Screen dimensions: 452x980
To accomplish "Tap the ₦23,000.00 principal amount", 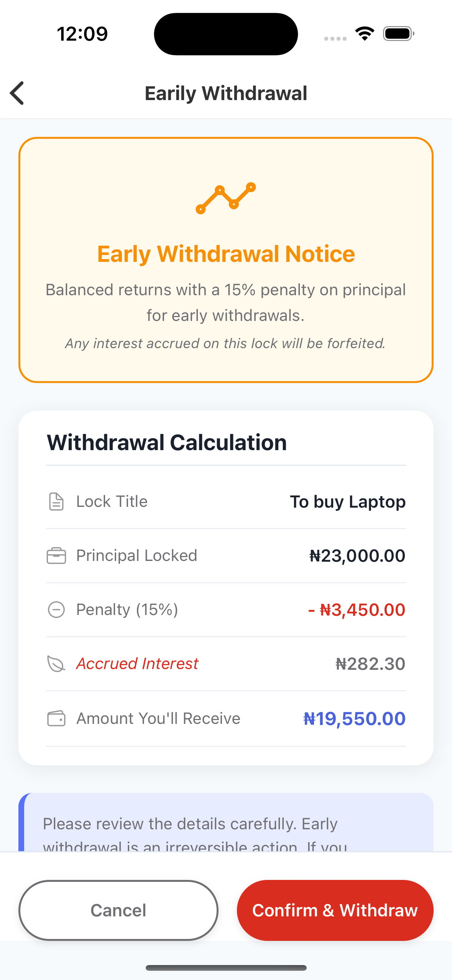I will [357, 556].
